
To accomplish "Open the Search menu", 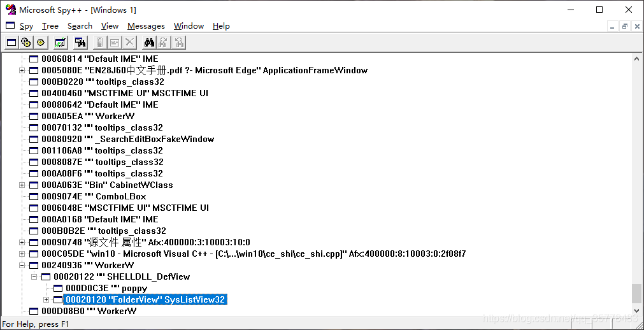I will (80, 26).
